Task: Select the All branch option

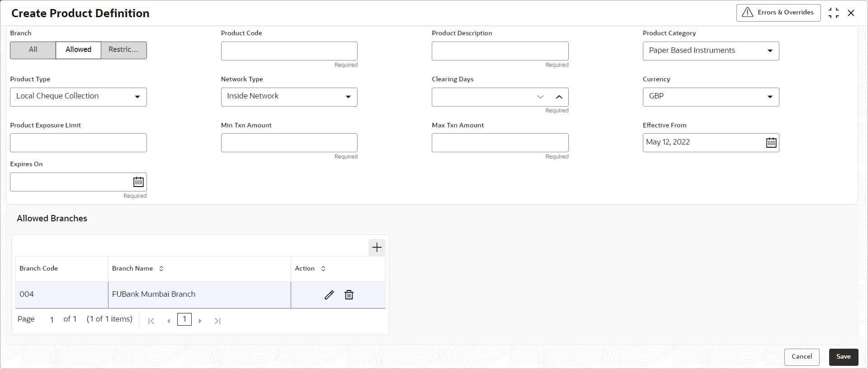Action: pyautogui.click(x=33, y=50)
